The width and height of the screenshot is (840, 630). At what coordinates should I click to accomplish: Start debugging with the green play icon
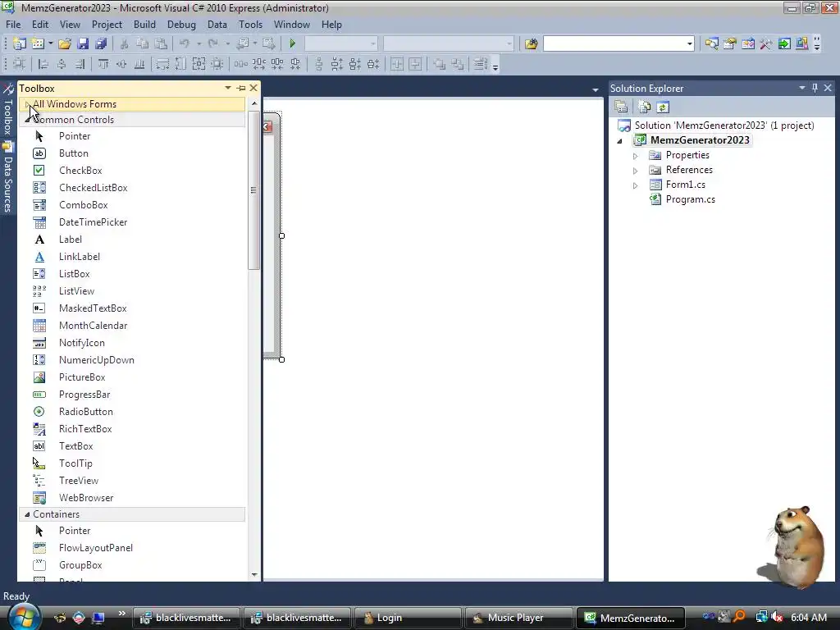[x=293, y=43]
